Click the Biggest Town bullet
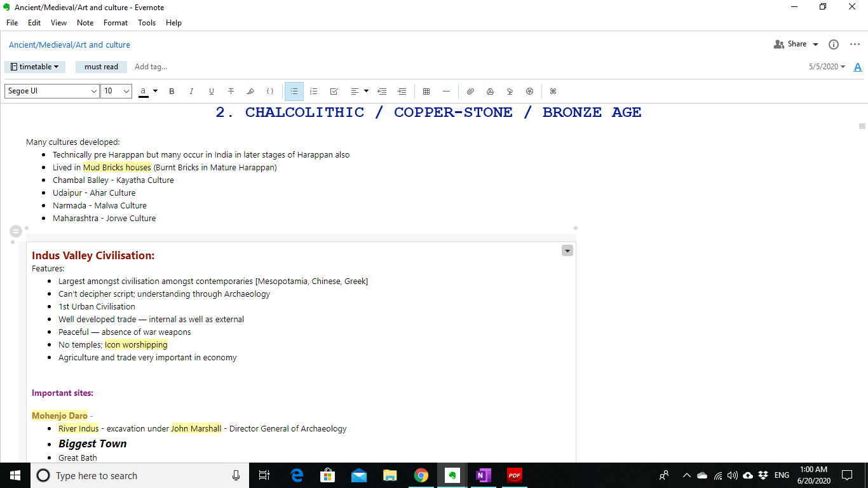 click(x=93, y=444)
